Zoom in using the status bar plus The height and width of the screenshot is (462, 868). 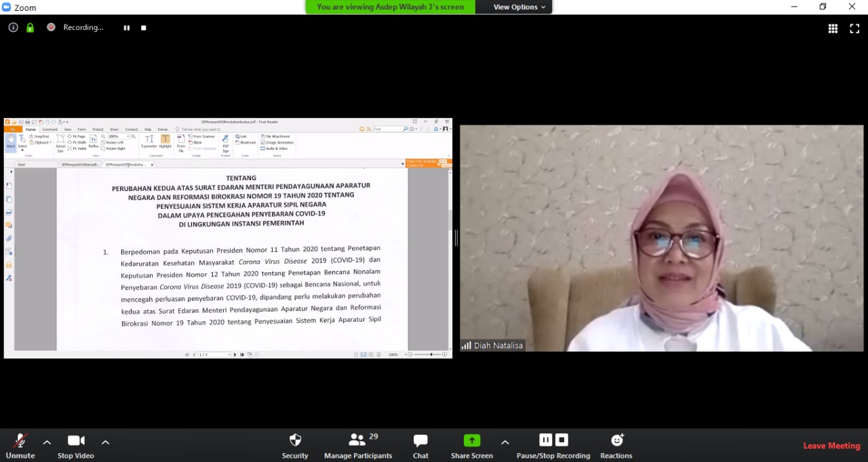point(445,354)
